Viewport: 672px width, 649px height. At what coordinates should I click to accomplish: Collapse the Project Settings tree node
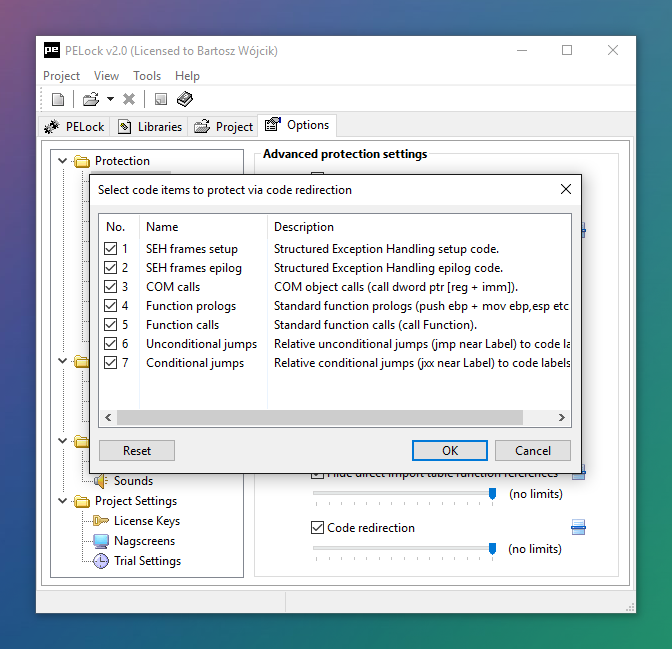click(x=63, y=501)
